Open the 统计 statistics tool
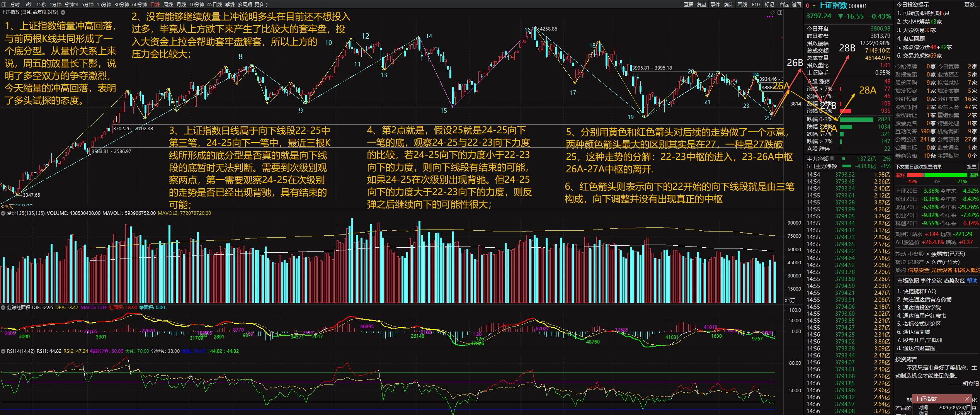Image resolution: width=980 pixels, height=415 pixels. (729, 4)
